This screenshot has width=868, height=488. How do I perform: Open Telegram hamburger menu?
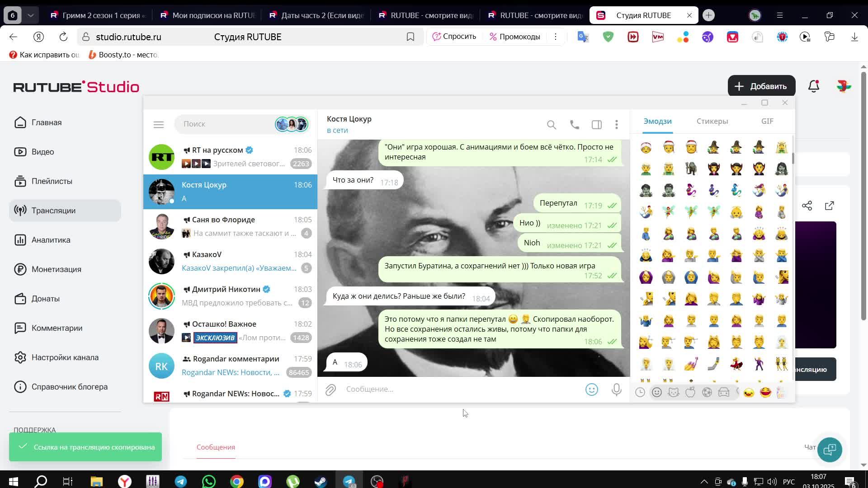pos(158,125)
